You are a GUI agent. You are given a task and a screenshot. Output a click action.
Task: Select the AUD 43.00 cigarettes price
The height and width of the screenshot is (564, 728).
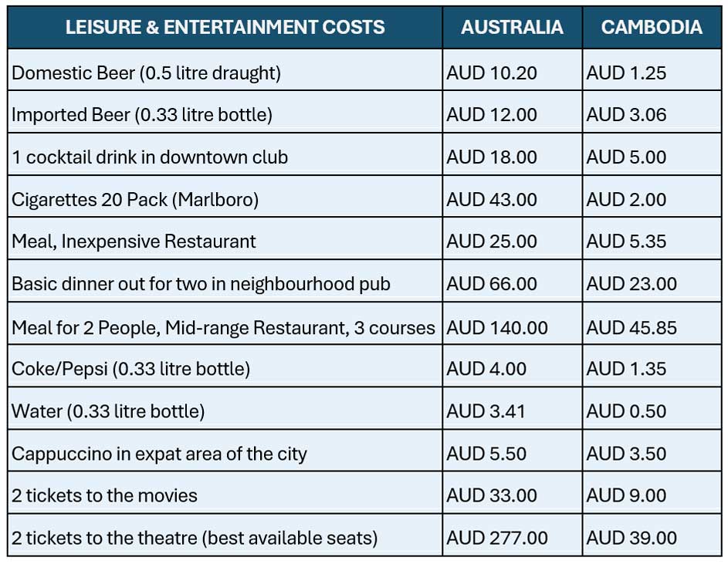[492, 200]
